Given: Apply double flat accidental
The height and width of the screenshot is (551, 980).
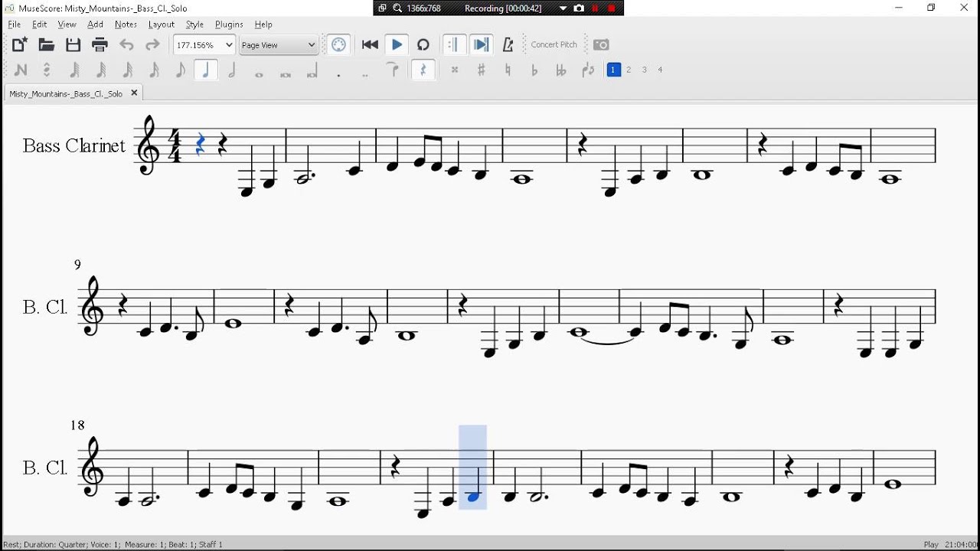Looking at the screenshot, I should (561, 70).
